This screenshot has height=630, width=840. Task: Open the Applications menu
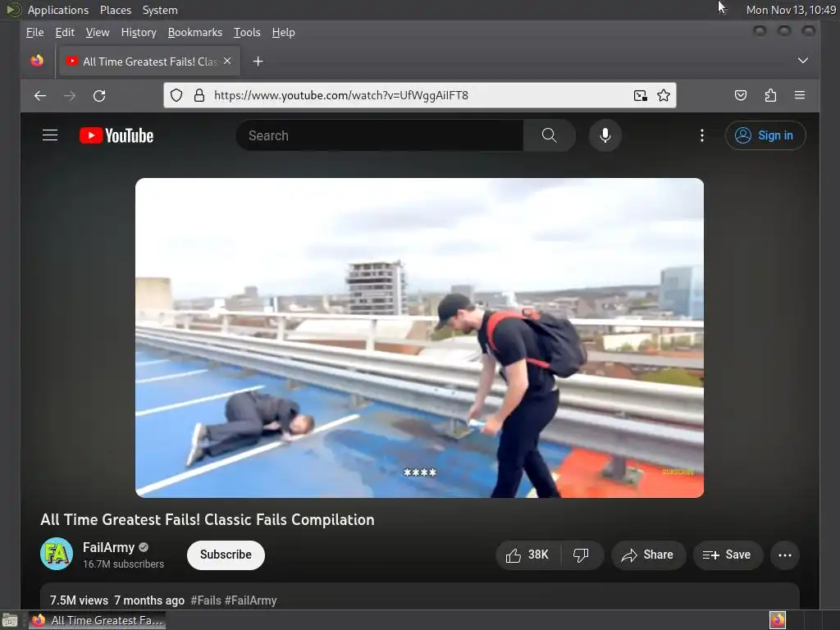tap(58, 10)
